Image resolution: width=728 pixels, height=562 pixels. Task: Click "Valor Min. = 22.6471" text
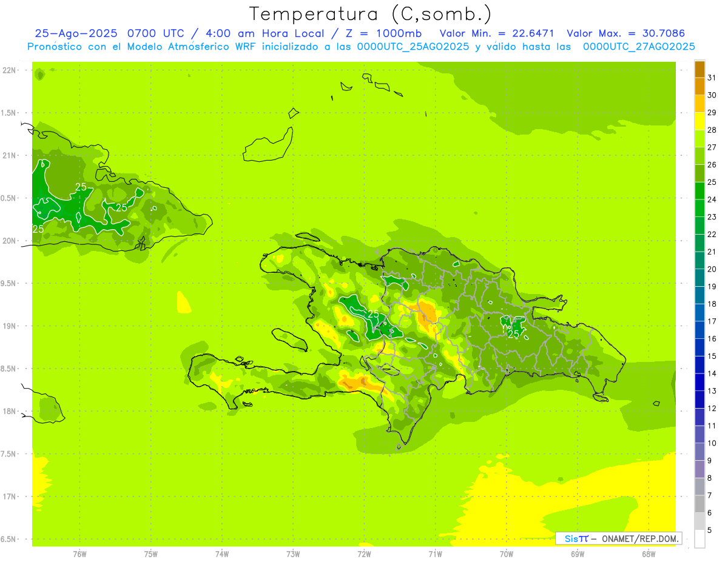[497, 33]
